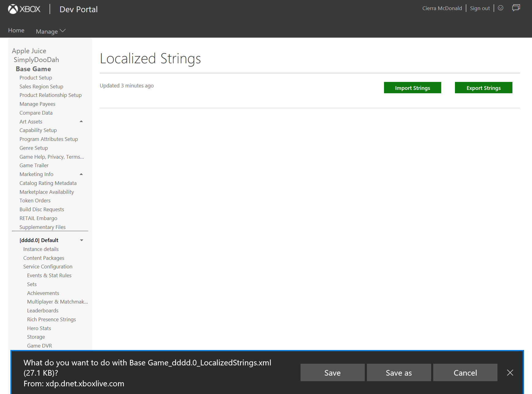The image size is (532, 394).
Task: Open Product Setup page
Action: coord(36,78)
